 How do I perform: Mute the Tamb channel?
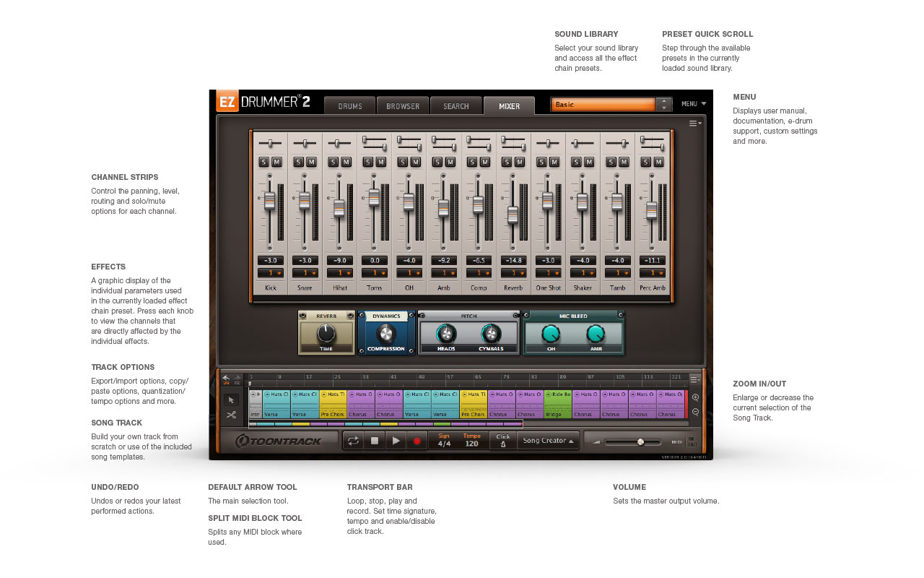coord(624,162)
